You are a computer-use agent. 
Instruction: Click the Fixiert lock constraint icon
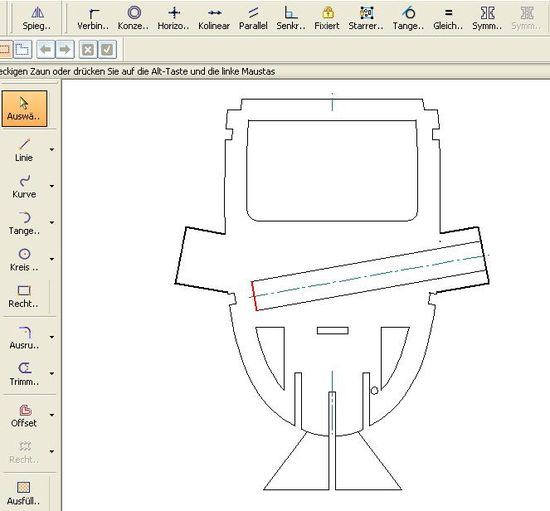(x=327, y=18)
